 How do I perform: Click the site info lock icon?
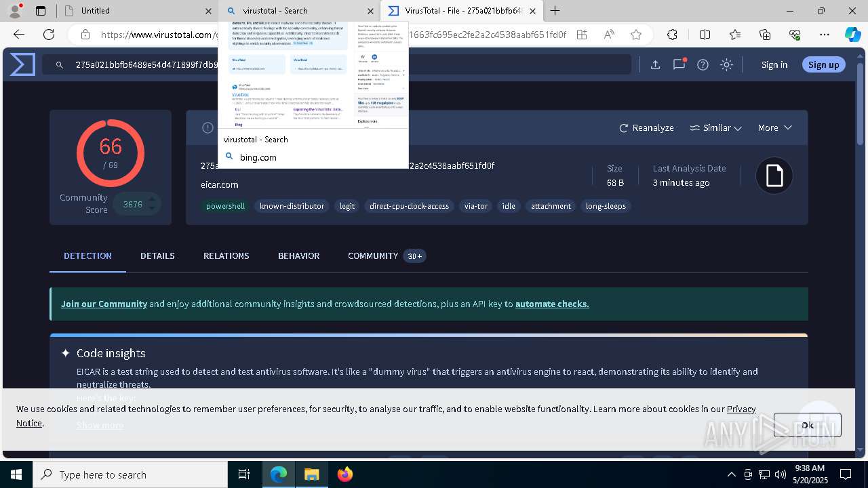pyautogui.click(x=85, y=35)
